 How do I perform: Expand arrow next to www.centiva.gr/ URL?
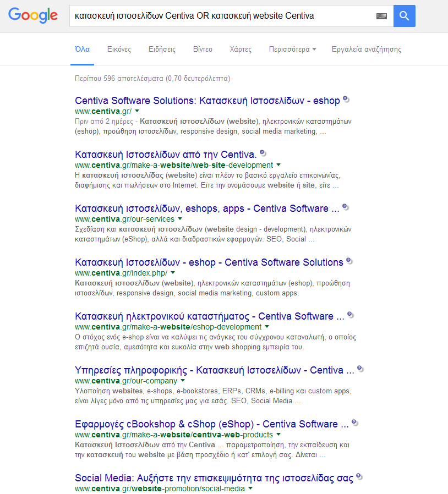[137, 111]
